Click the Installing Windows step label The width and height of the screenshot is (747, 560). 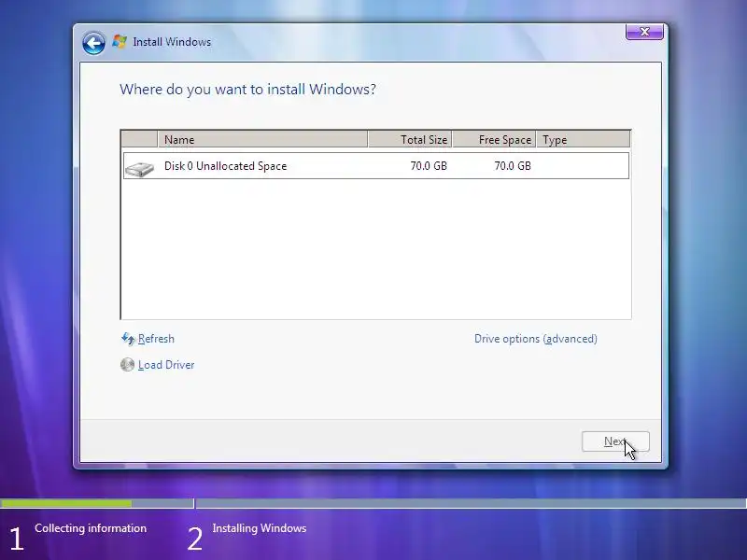click(260, 528)
